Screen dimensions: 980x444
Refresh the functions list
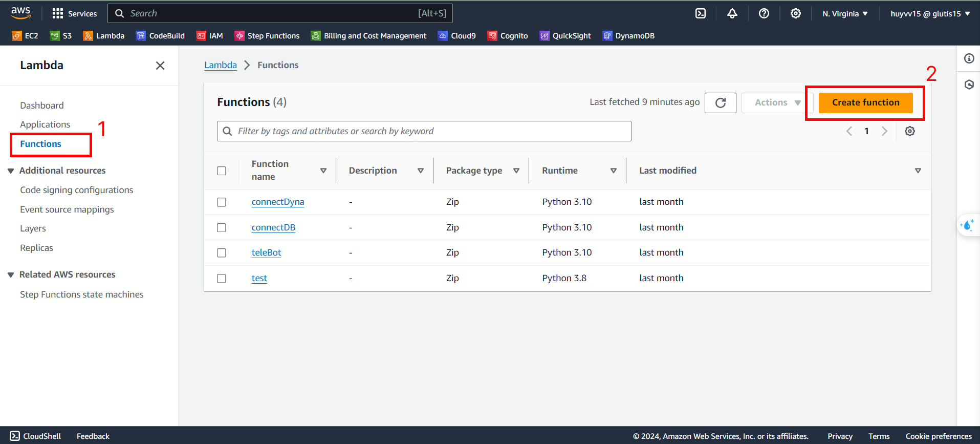click(x=721, y=103)
